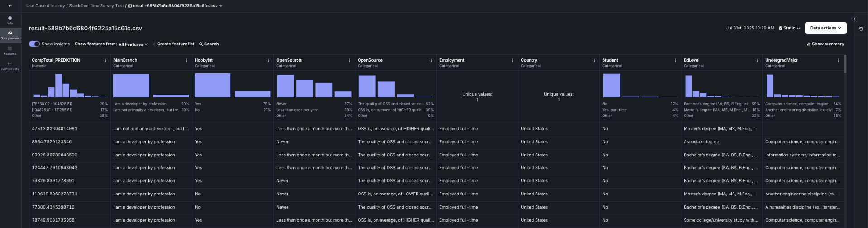Open the Static snapshot dropdown
Image resolution: width=868 pixels, height=228 pixels.
coord(789,28)
